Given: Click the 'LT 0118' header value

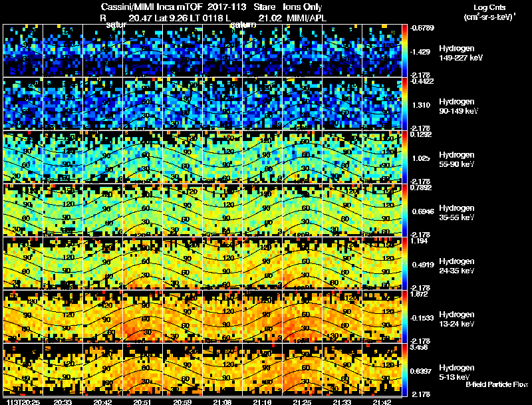Looking at the screenshot, I should (207, 18).
